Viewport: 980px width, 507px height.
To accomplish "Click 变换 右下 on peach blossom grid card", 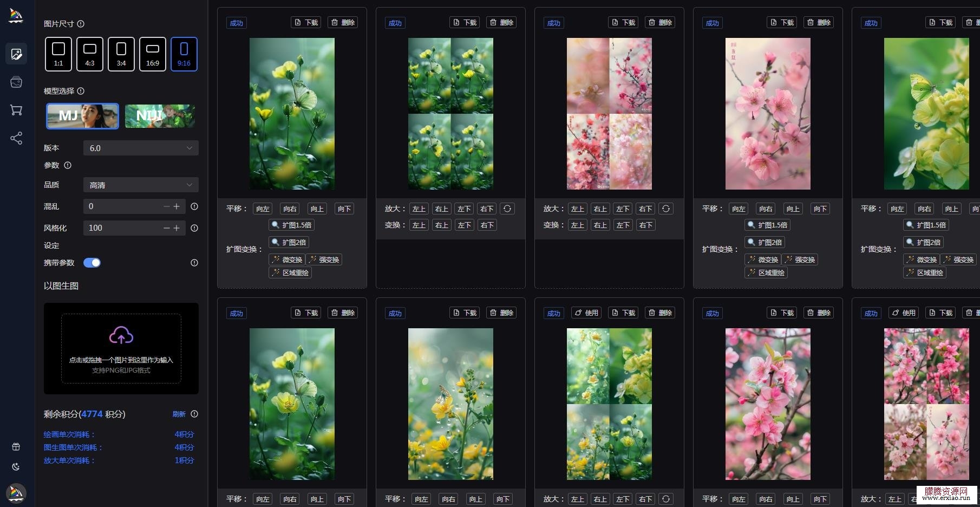I will (x=645, y=225).
